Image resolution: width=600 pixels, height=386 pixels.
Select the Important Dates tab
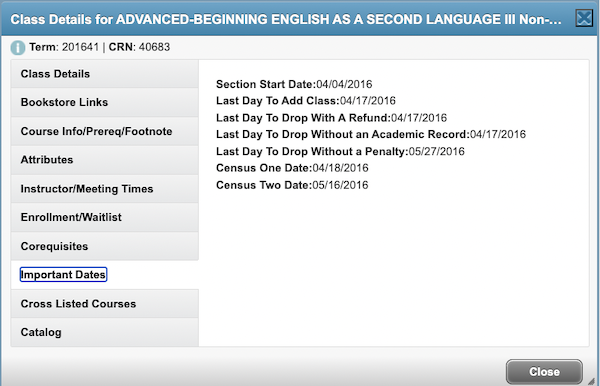[104, 275]
